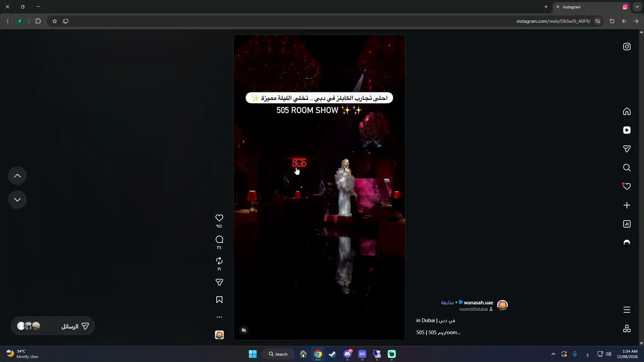Open wanasah.uae profile picture
644x362 pixels.
pyautogui.click(x=502, y=306)
